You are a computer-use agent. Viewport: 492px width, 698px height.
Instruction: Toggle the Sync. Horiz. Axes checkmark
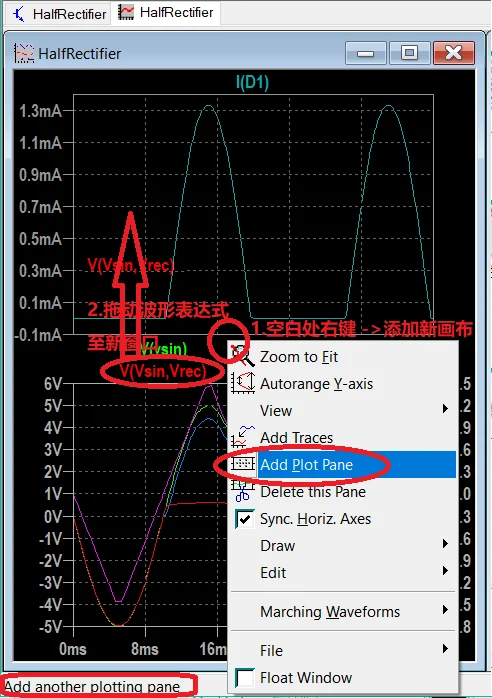pyautogui.click(x=244, y=519)
